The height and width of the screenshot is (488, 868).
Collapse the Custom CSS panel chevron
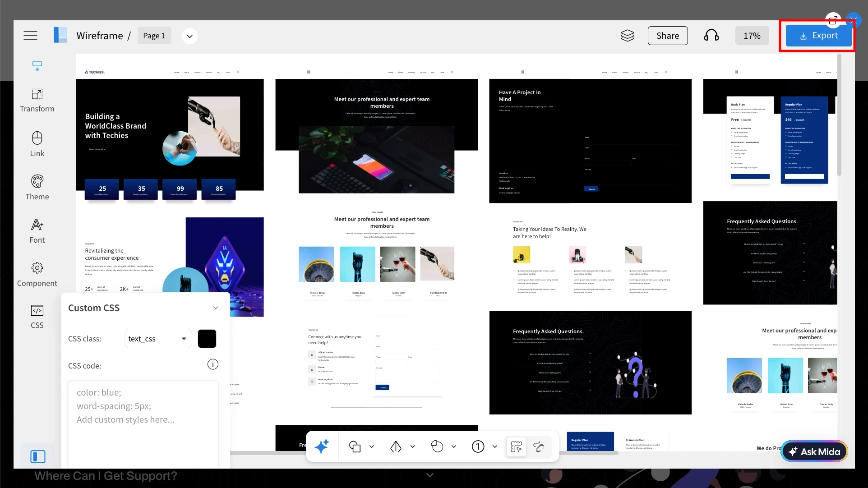click(x=215, y=308)
